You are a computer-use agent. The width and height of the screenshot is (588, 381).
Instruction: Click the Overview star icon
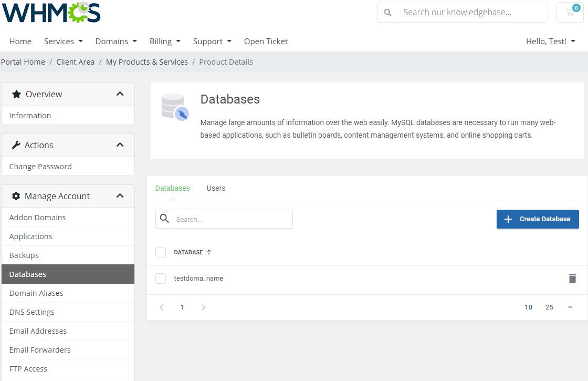tap(16, 94)
